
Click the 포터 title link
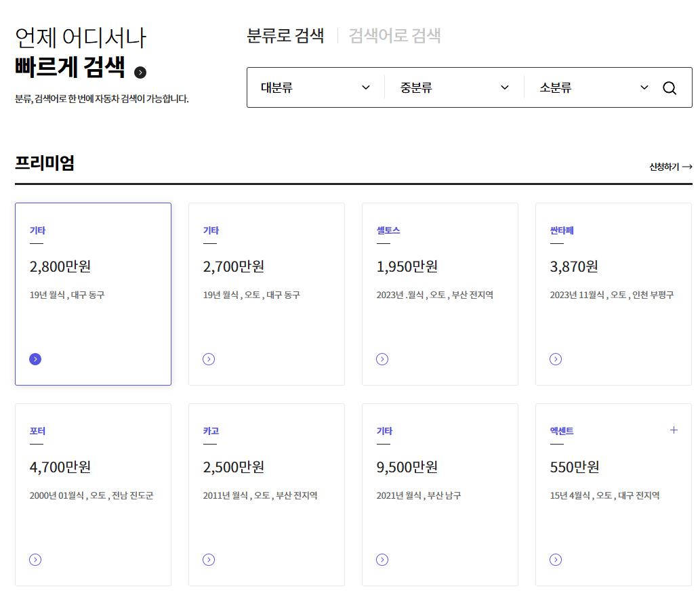(x=37, y=431)
